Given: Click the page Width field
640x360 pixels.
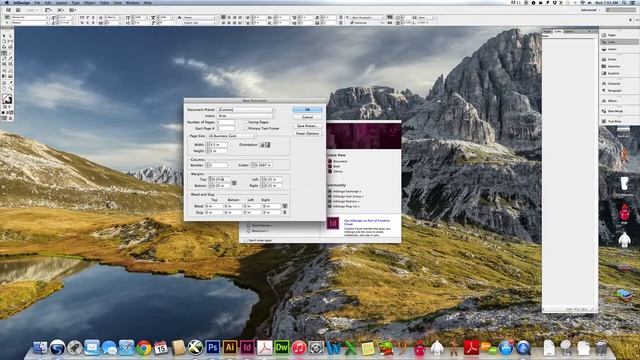Looking at the screenshot, I should coord(217,145).
